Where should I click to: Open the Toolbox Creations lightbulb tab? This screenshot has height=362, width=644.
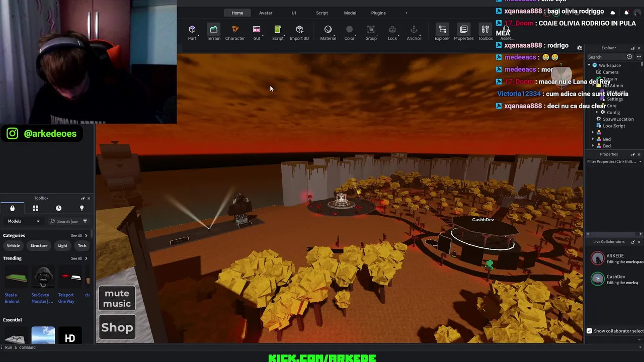pyautogui.click(x=82, y=208)
